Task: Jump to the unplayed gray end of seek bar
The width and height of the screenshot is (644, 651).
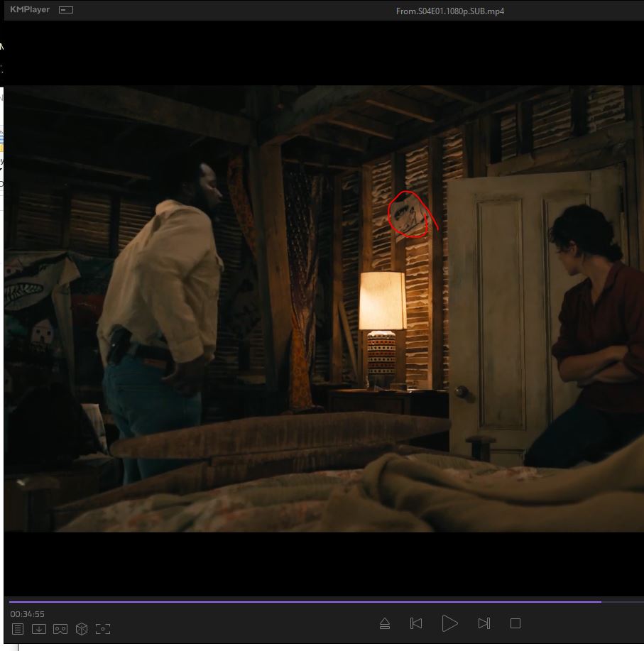Action: click(x=623, y=601)
